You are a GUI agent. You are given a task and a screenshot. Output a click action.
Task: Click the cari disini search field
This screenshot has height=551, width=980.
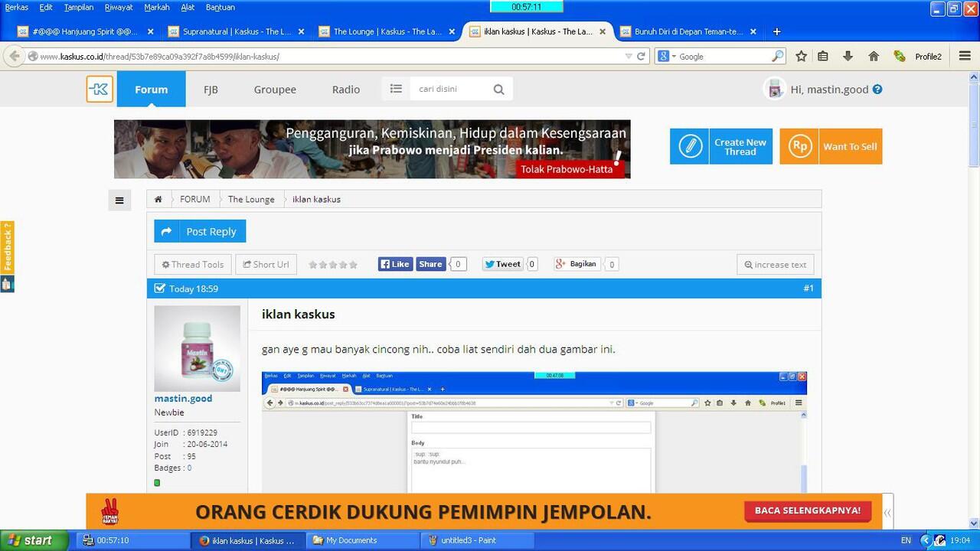[x=450, y=89]
